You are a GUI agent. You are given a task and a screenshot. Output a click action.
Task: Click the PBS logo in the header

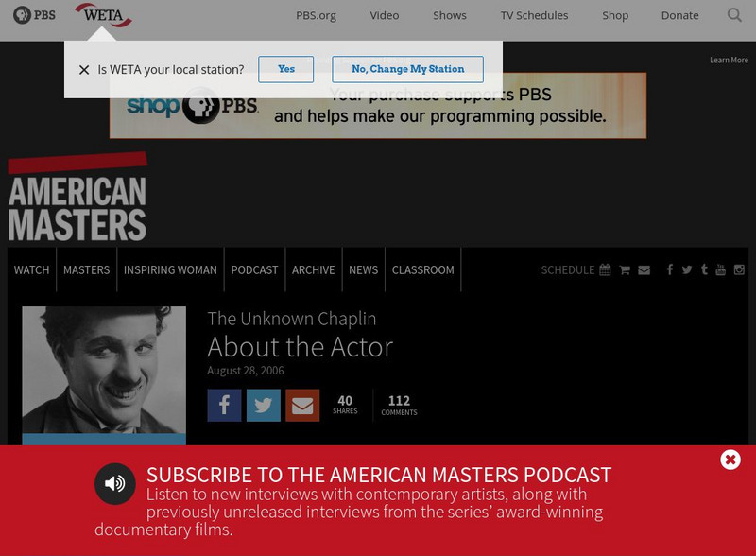34,15
